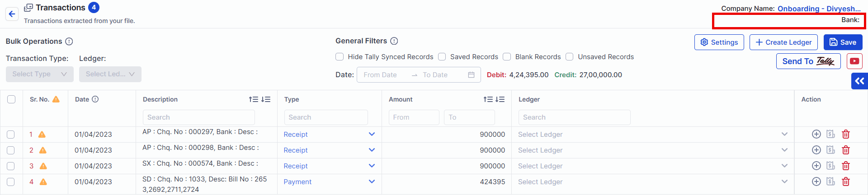The image size is (868, 195).
Task: Click Amount From field
Action: click(414, 117)
